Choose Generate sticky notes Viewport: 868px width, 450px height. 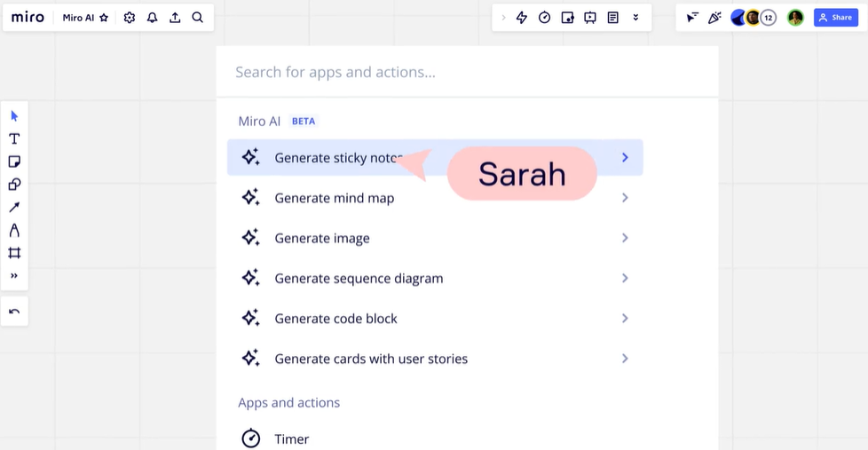point(435,158)
